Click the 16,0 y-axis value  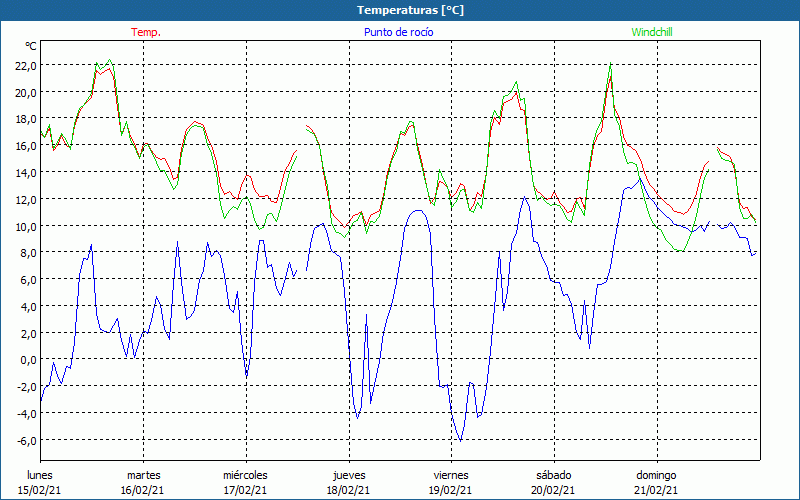[26, 146]
